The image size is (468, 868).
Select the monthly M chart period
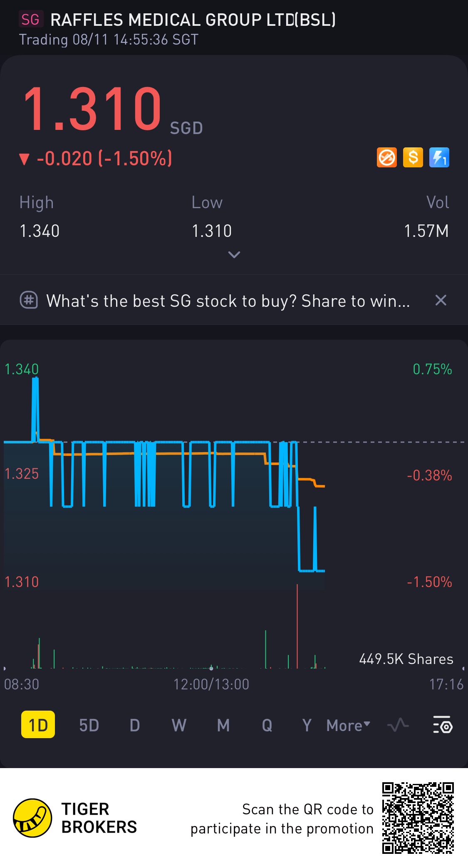point(223,725)
